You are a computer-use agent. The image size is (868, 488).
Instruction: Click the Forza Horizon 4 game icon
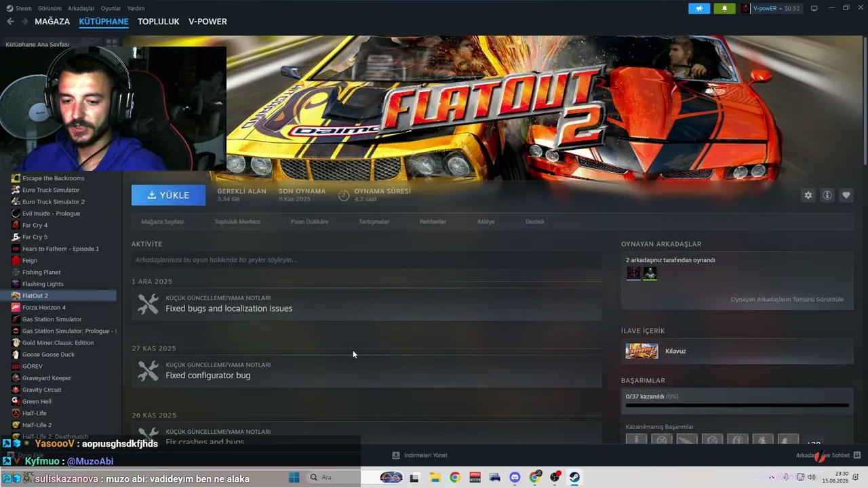(x=16, y=308)
